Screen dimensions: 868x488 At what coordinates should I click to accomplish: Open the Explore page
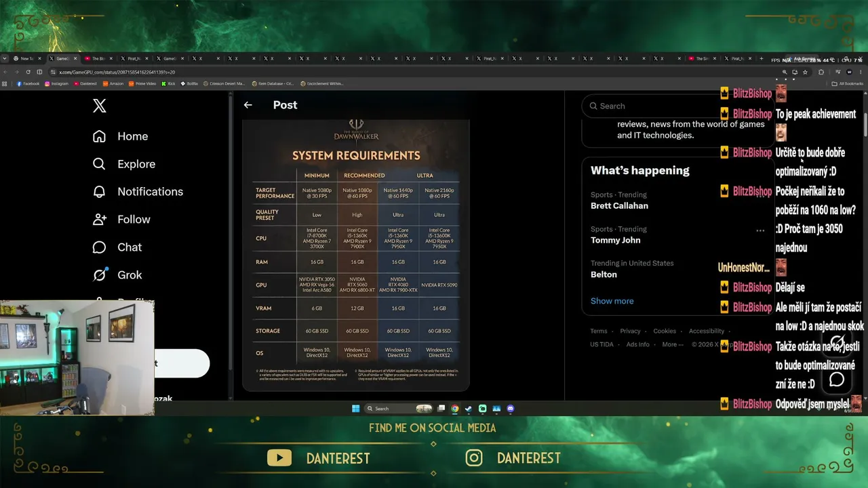(x=123, y=164)
